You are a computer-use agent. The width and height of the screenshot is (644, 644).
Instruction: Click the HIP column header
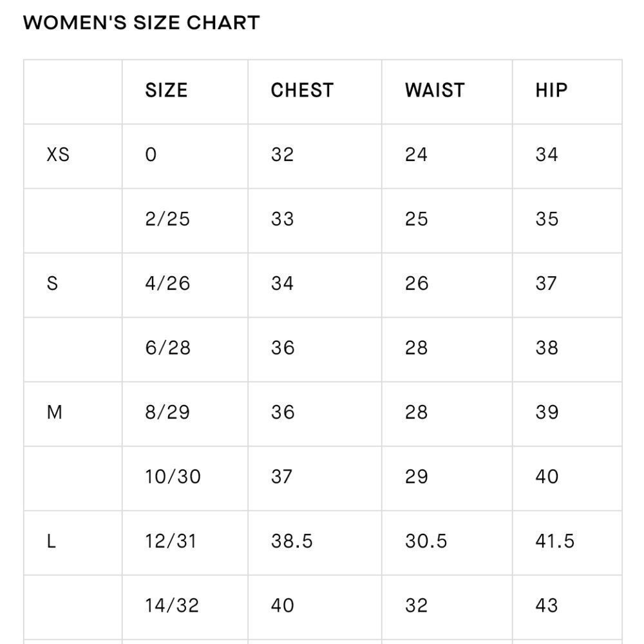[x=551, y=90]
